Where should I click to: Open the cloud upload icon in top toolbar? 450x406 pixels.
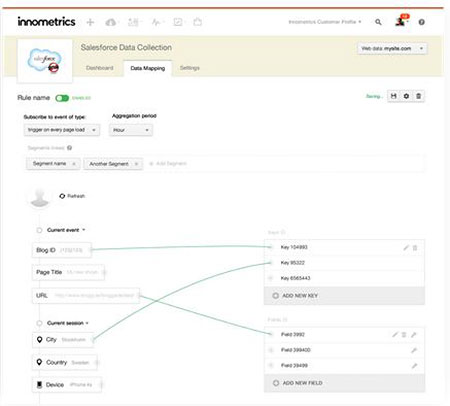111,22
